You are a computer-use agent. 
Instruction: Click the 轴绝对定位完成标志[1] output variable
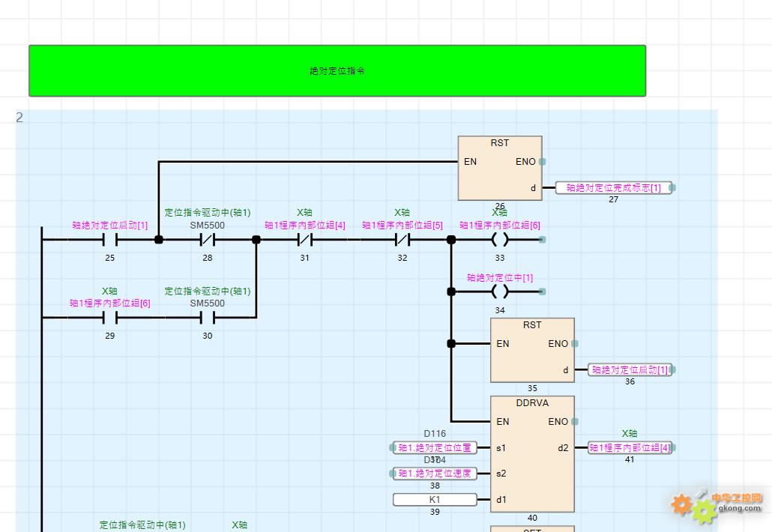coord(613,188)
